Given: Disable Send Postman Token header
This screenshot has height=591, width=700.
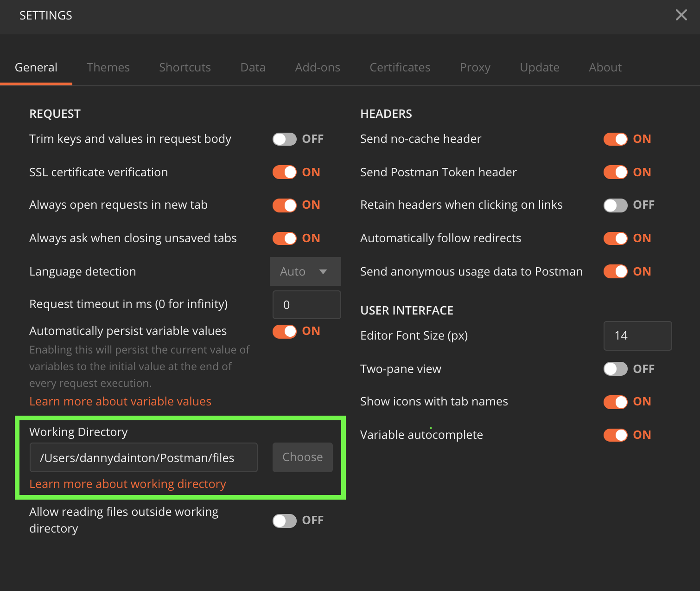Looking at the screenshot, I should click(x=616, y=172).
